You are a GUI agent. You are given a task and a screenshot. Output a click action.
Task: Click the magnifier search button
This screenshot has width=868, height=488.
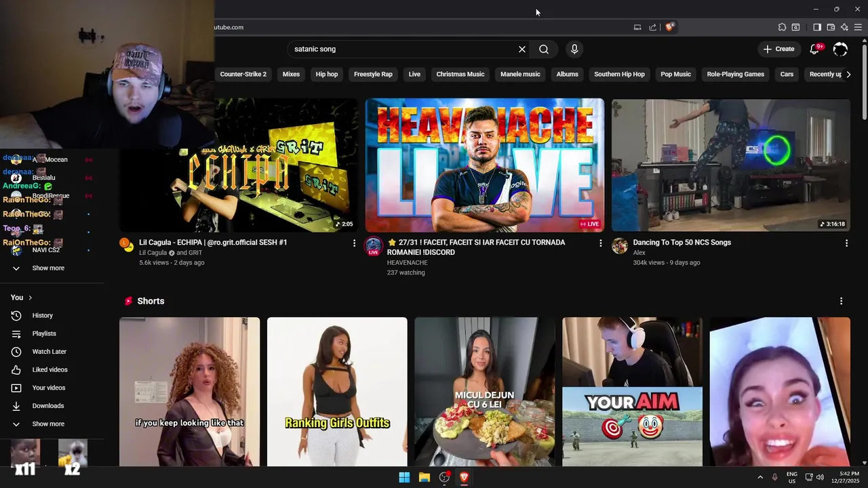[544, 49]
